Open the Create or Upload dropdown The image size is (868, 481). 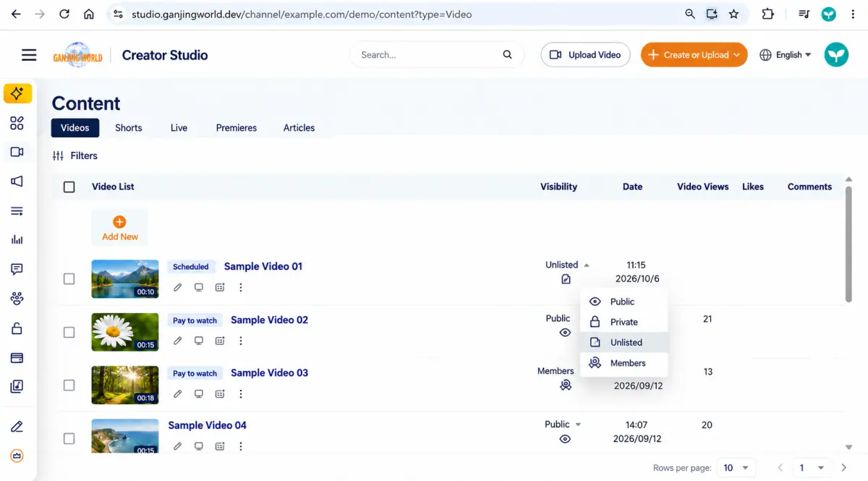[x=694, y=55]
